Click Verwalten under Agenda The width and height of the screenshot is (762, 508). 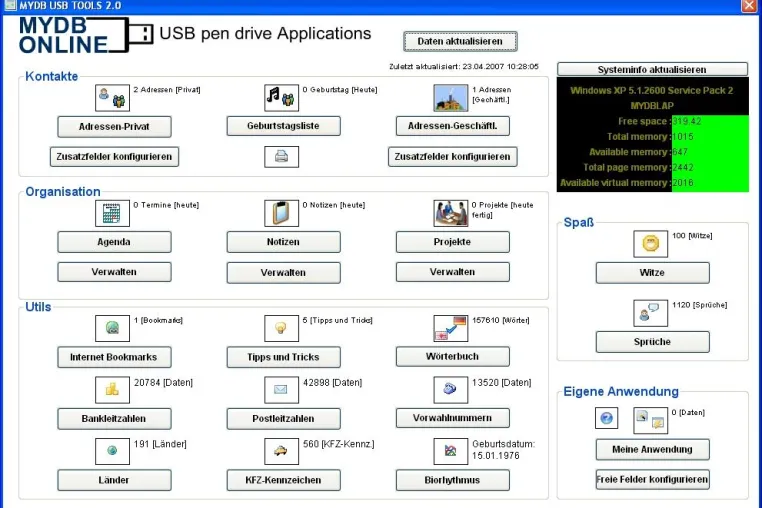click(x=114, y=272)
